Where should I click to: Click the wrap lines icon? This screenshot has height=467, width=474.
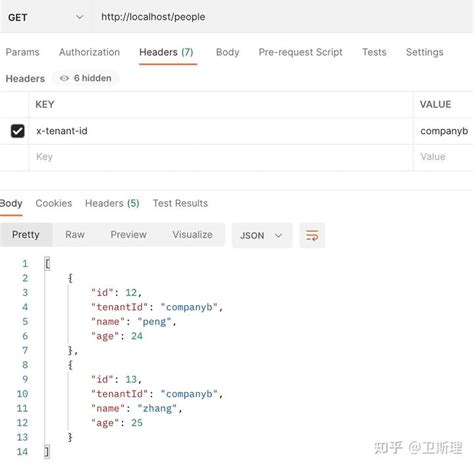point(312,235)
